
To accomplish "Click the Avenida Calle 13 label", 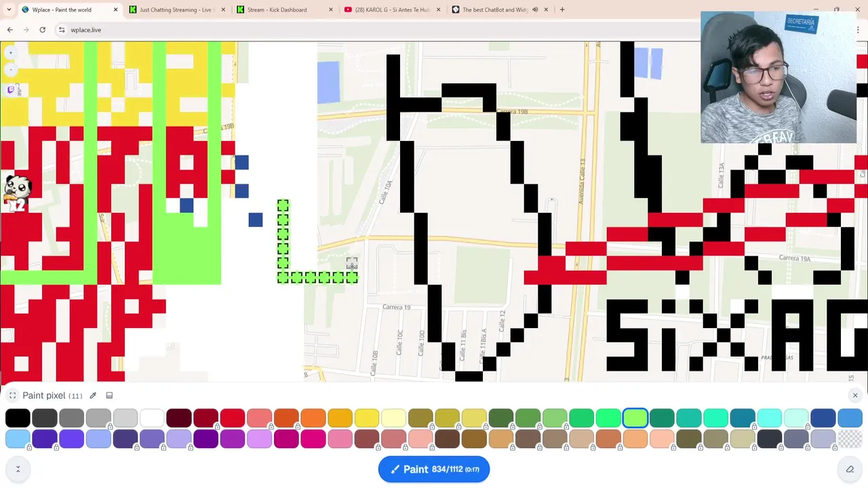I will (x=583, y=182).
